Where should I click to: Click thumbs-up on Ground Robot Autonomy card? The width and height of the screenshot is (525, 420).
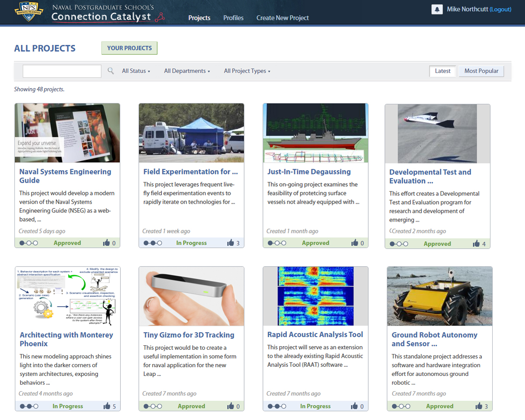coord(479,406)
